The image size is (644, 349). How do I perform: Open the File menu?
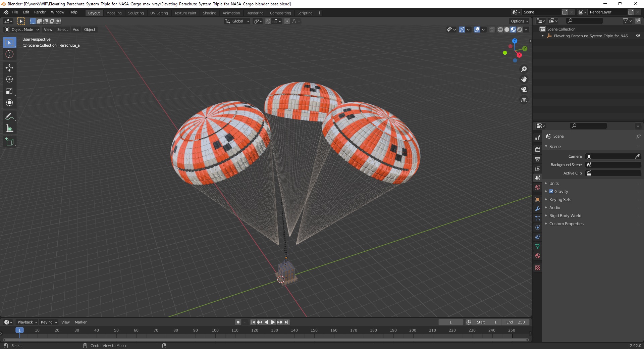coord(15,12)
